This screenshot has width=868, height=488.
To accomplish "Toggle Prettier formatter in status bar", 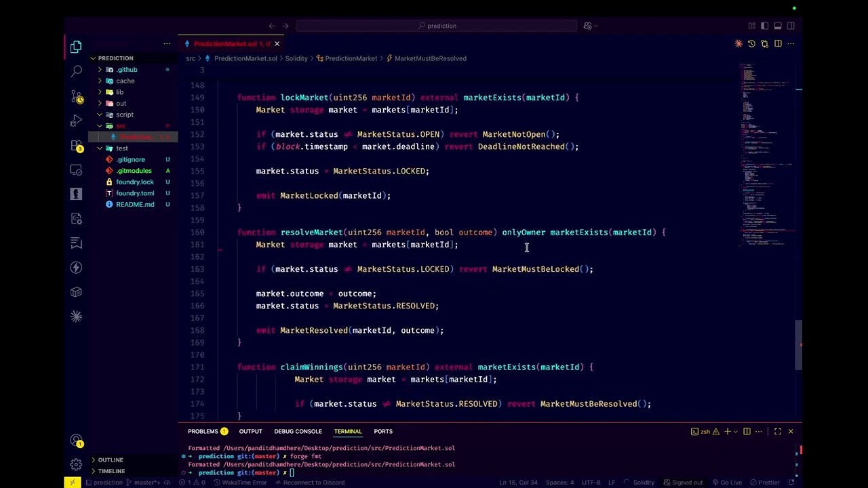I will 764,483.
